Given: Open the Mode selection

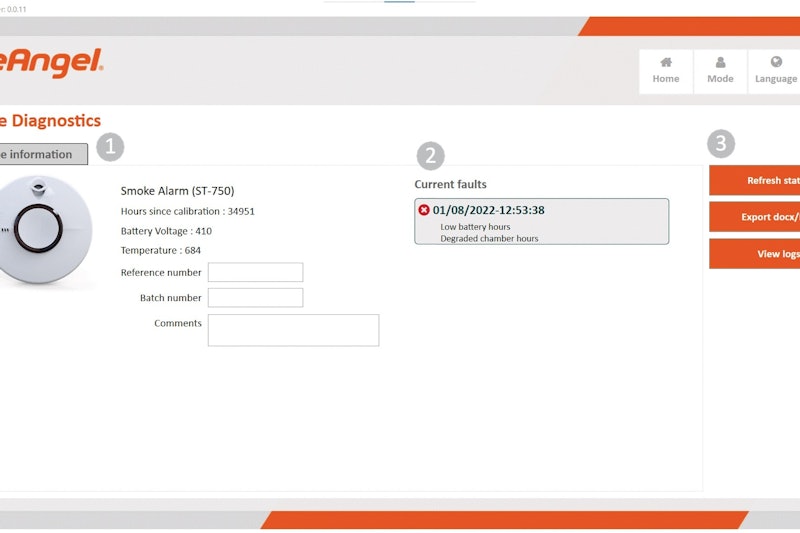Looking at the screenshot, I should [x=720, y=70].
